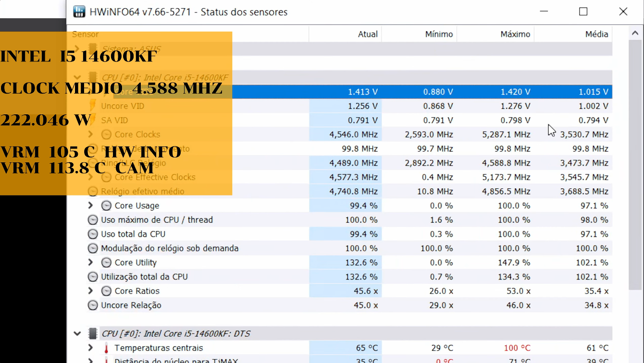The image size is (644, 363).
Task: Click the clock icon beside Core Ratios
Action: point(106,291)
